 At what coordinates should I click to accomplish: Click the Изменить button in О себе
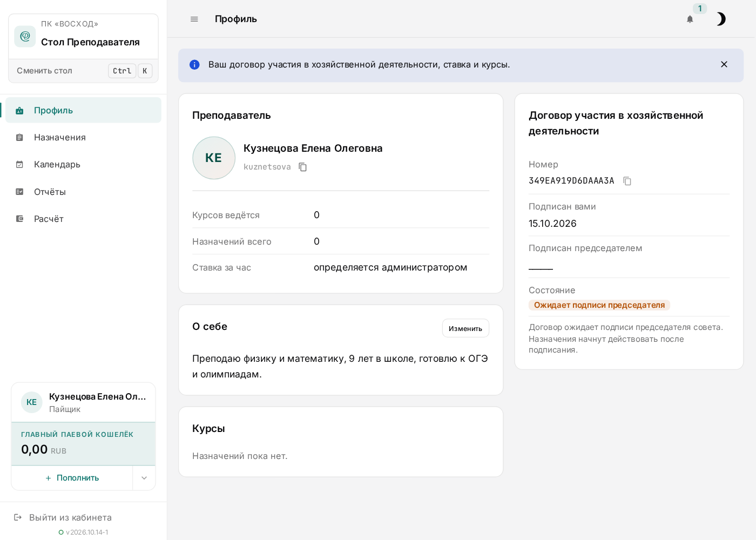(465, 328)
